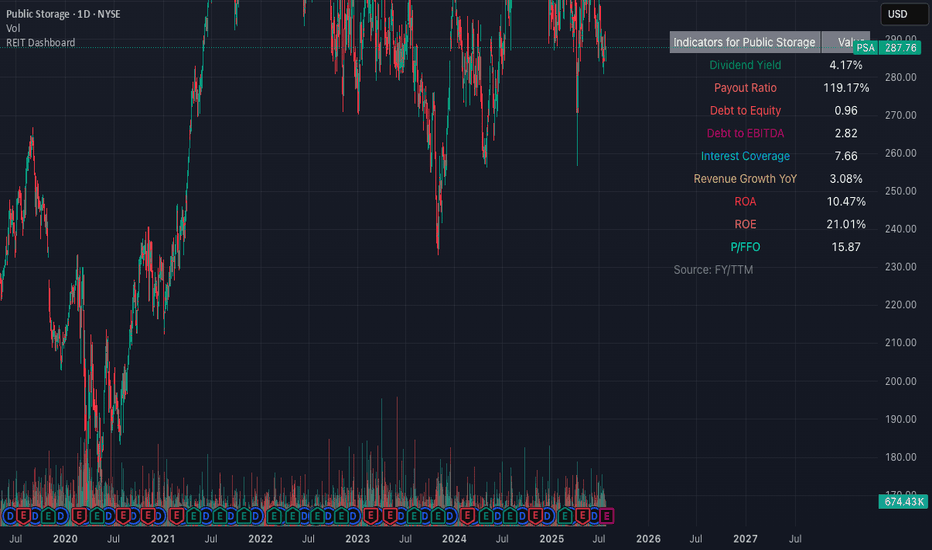Click the 2024 label on the time axis
The width and height of the screenshot is (932, 550).
coord(454,539)
